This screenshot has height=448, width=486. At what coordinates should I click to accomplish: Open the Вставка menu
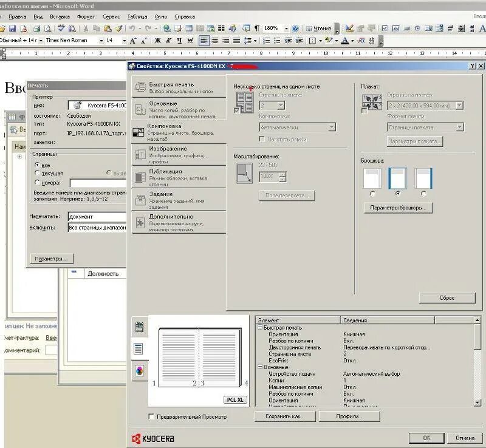point(60,17)
